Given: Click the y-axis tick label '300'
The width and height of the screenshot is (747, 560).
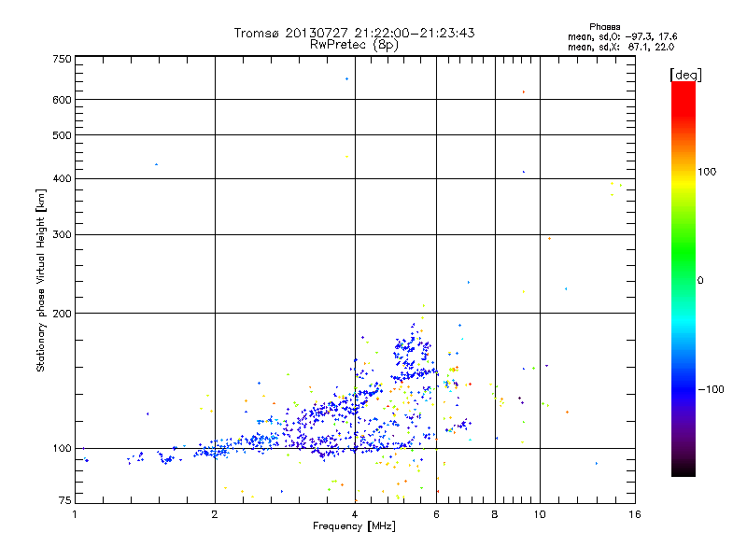Looking at the screenshot, I should 62,234.
